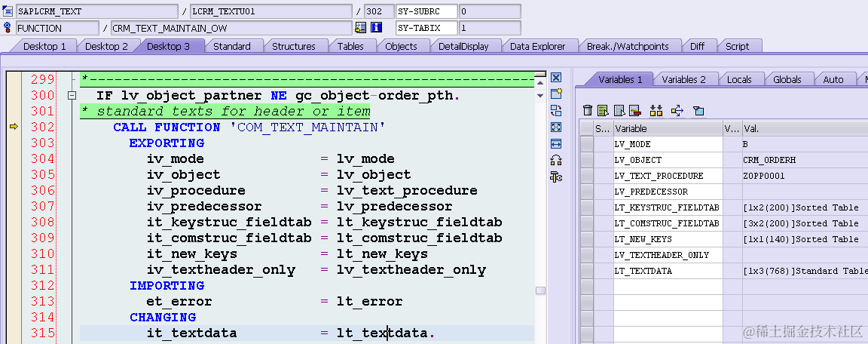Screen dimensions: 868x344
Task: Click the filter funnel icon in variables toolbar
Action: 698,111
